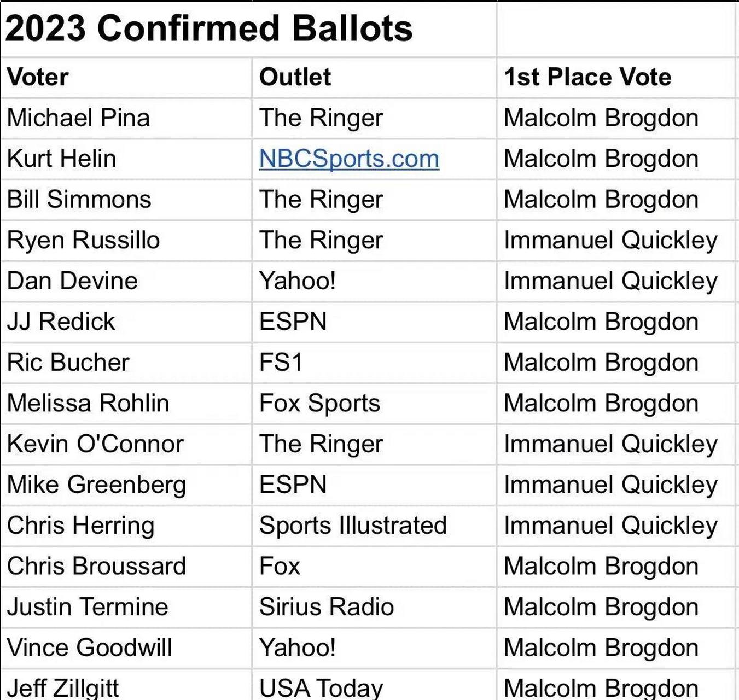Click the JJ Redick cell
Screen dimensions: 739x700
coord(61,322)
